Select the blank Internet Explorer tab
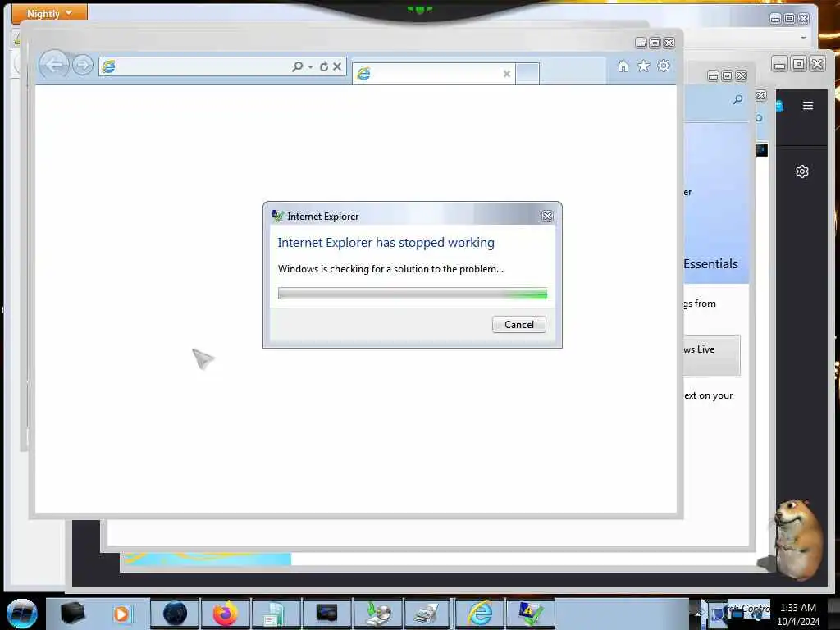The height and width of the screenshot is (630, 840). (433, 74)
